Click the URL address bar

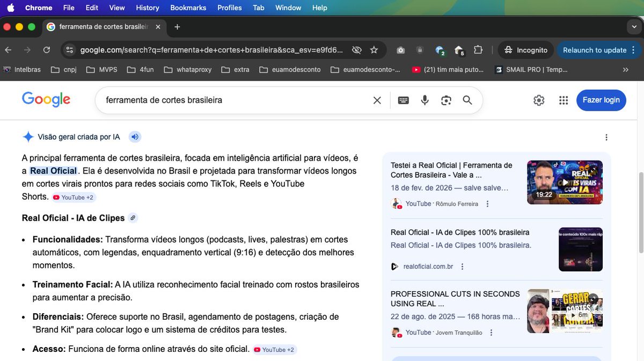(211, 50)
